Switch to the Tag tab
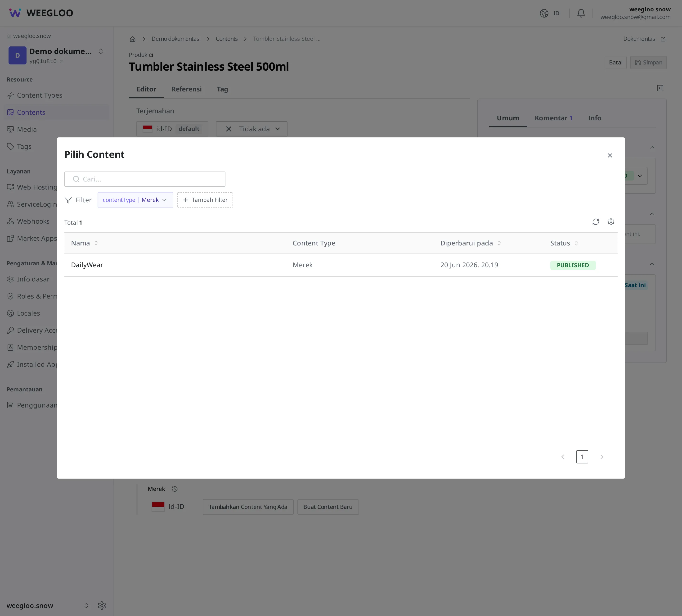 (x=222, y=89)
